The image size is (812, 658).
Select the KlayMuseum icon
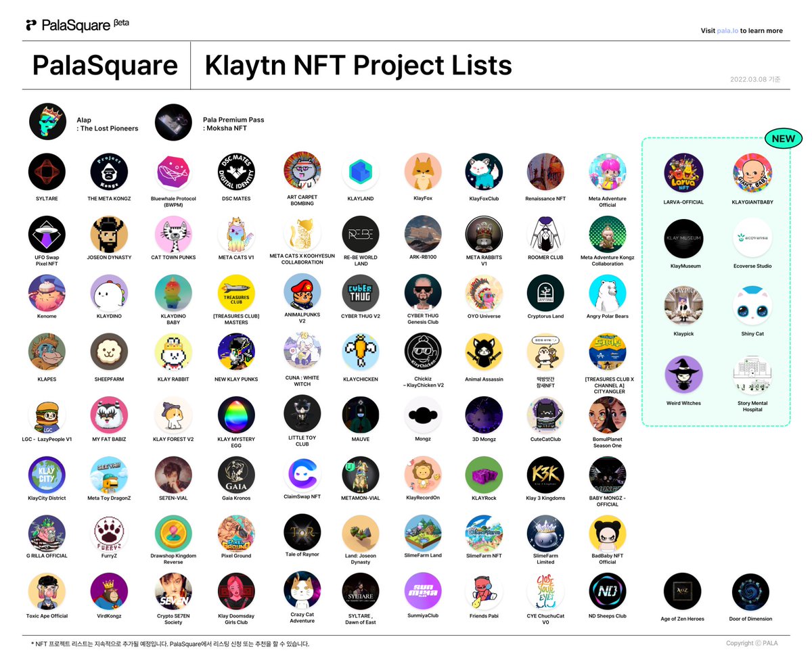pos(683,238)
